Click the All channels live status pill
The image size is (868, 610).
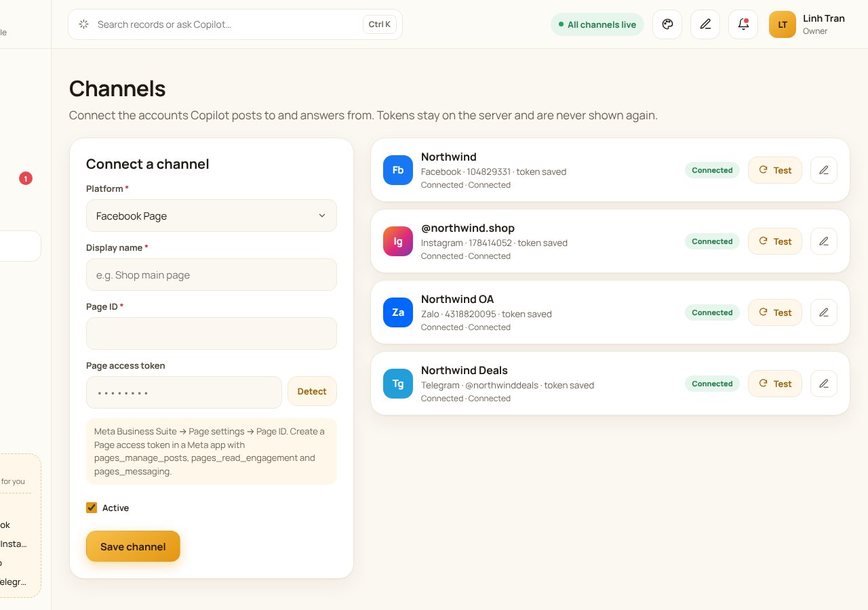[x=597, y=24]
